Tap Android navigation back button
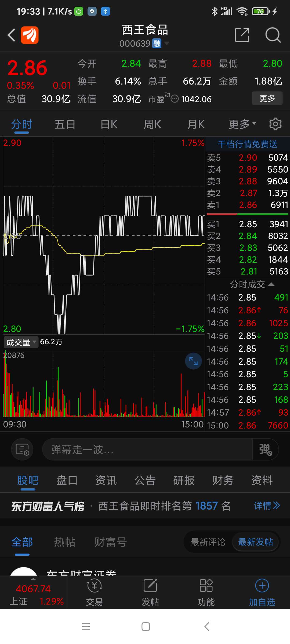 point(206,626)
